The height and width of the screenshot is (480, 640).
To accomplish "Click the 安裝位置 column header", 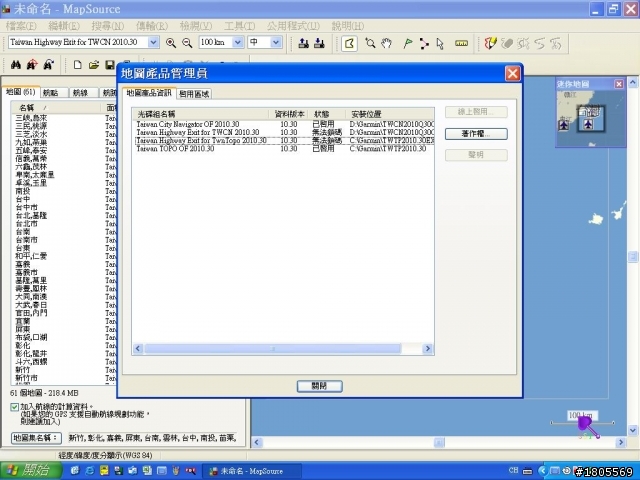I will 389,114.
